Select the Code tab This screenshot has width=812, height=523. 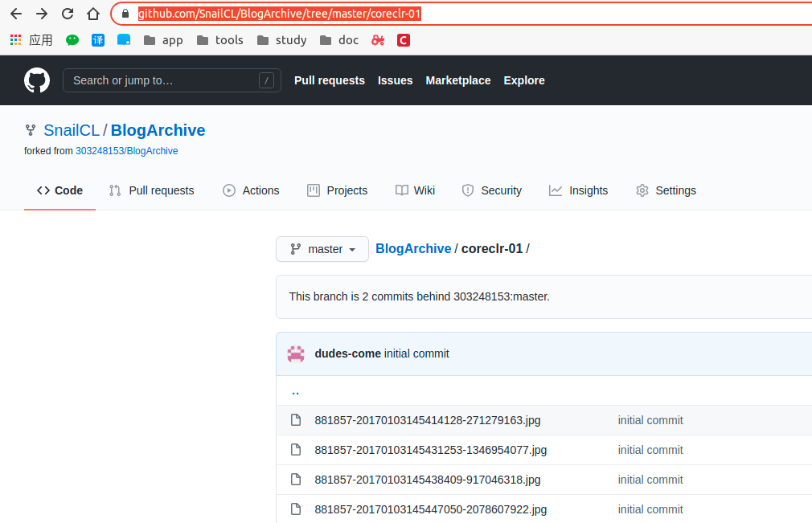pos(59,190)
